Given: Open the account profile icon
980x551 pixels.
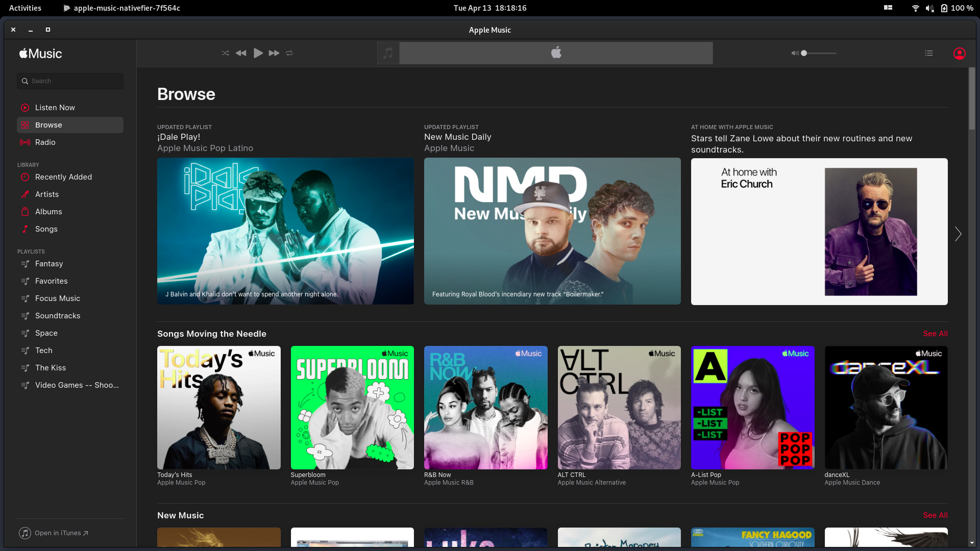Looking at the screenshot, I should point(959,54).
